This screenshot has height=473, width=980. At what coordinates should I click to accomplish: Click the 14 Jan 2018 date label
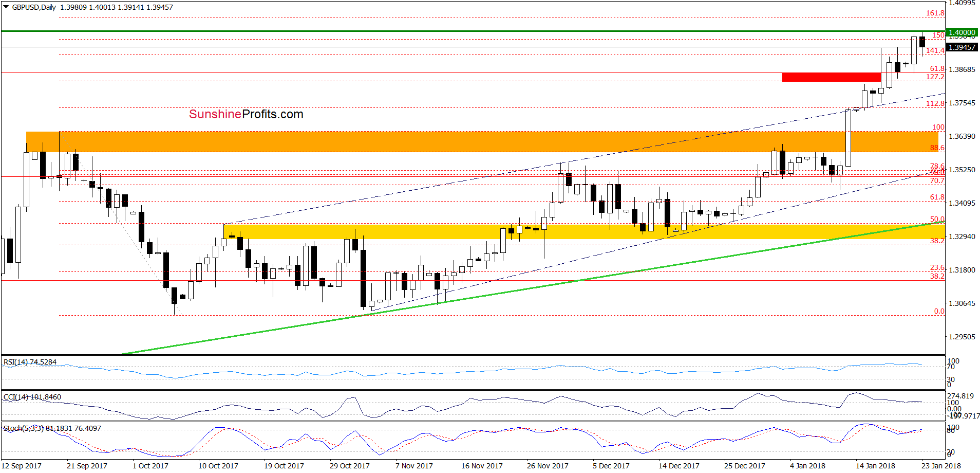[875, 466]
